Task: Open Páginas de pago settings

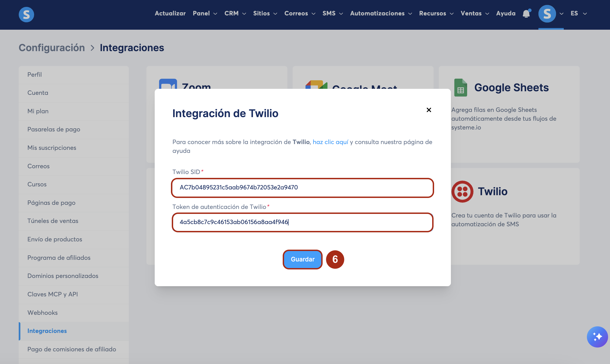Action: click(x=74, y=203)
